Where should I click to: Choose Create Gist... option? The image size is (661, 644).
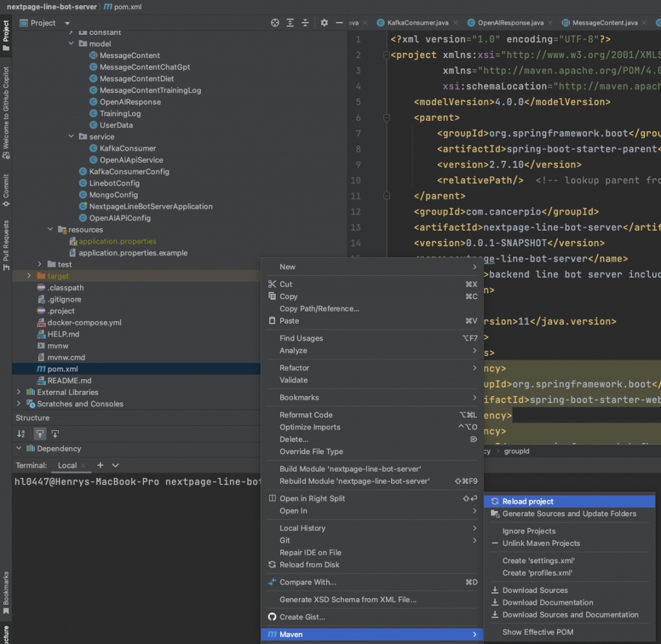(372, 616)
